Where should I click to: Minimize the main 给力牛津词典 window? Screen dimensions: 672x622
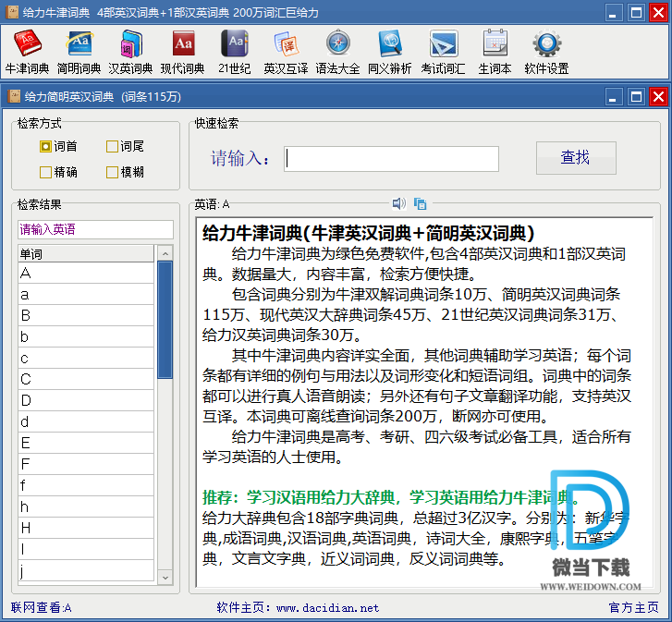point(613,13)
